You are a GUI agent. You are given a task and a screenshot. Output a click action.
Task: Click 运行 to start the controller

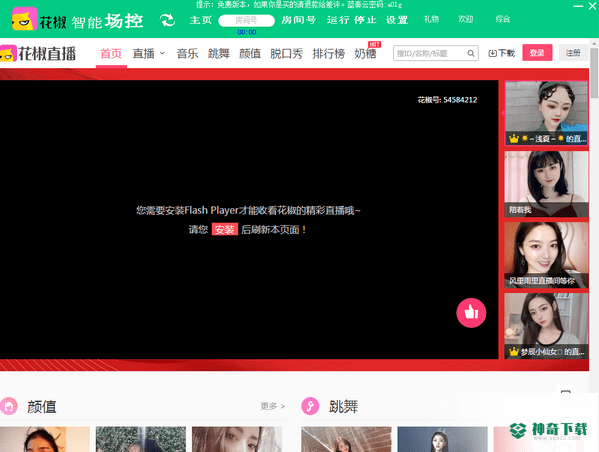point(338,20)
